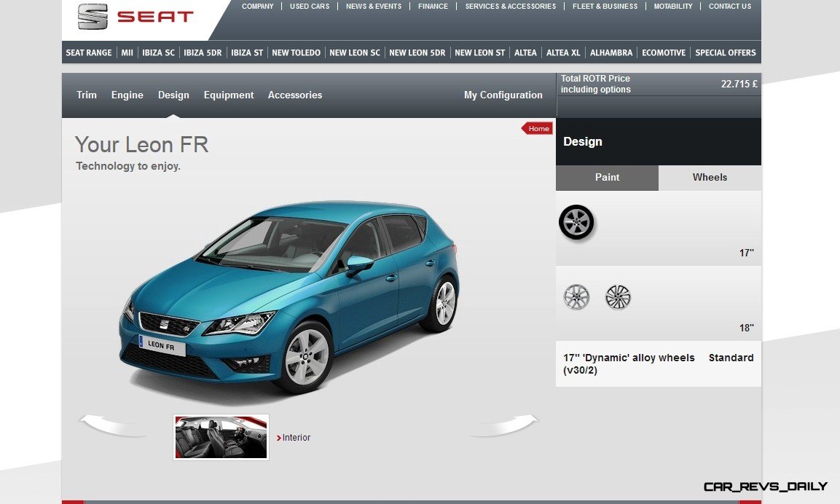Rotate car view with left arrow
This screenshot has height=504, width=840.
point(114,425)
